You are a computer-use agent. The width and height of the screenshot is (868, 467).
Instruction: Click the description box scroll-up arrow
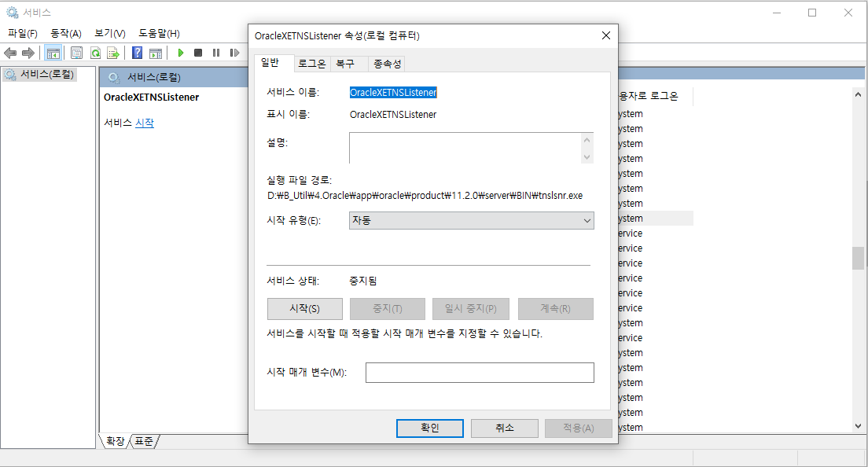(x=587, y=140)
